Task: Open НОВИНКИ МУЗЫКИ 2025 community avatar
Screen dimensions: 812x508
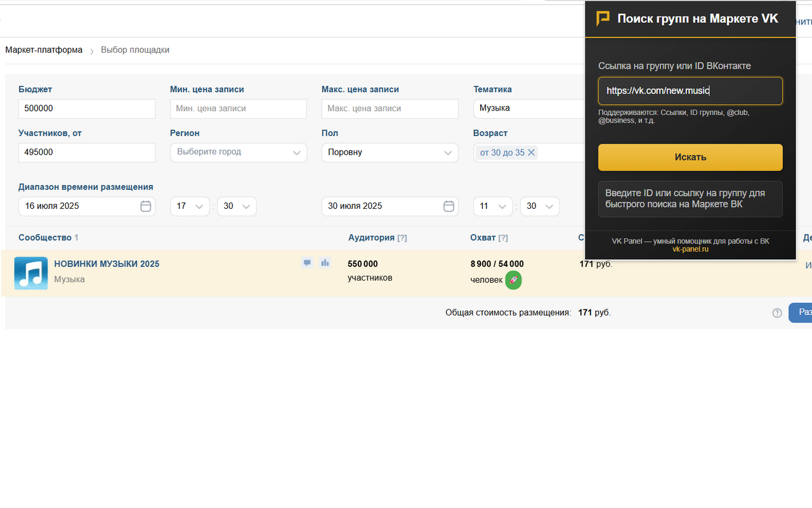Action: pyautogui.click(x=31, y=273)
